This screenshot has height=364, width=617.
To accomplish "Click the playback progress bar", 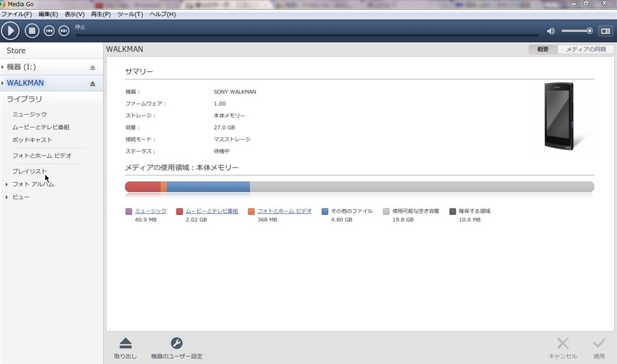I will click(x=307, y=35).
